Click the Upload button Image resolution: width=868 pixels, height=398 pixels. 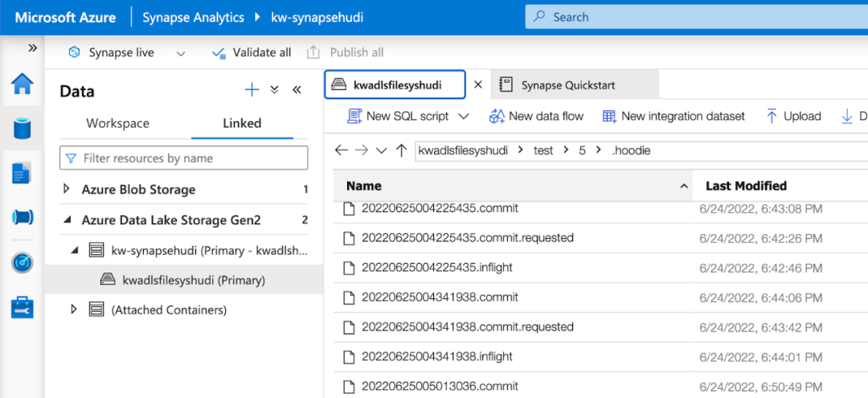pyautogui.click(x=792, y=117)
